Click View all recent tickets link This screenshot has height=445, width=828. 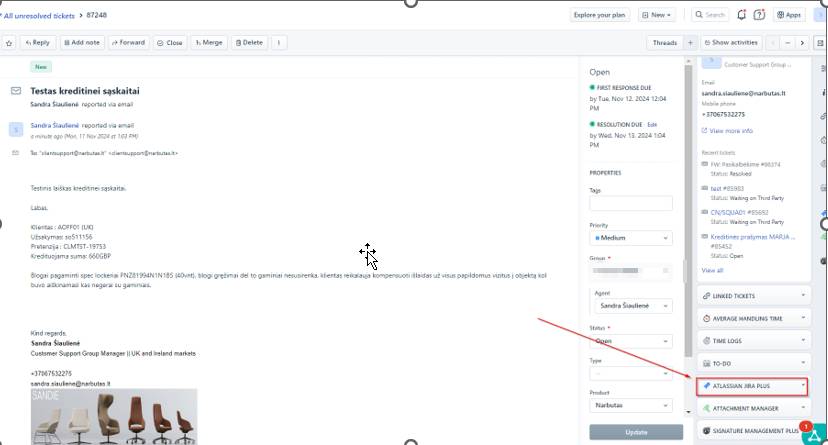tap(712, 270)
